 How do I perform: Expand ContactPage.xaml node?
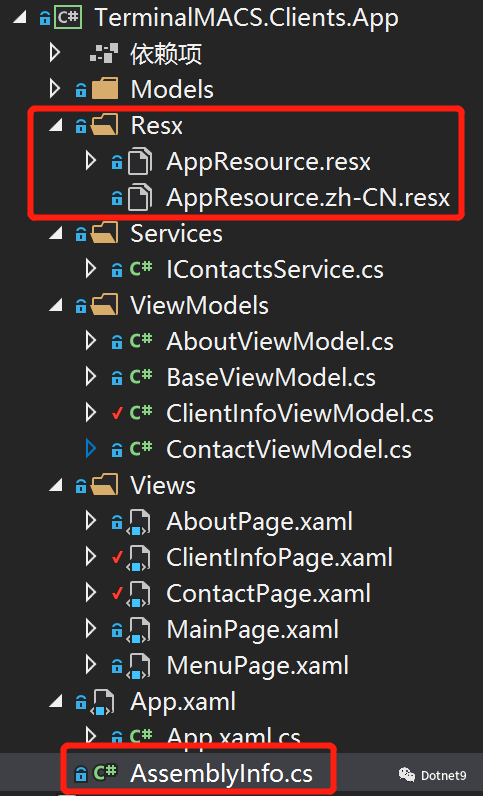pyautogui.click(x=91, y=593)
